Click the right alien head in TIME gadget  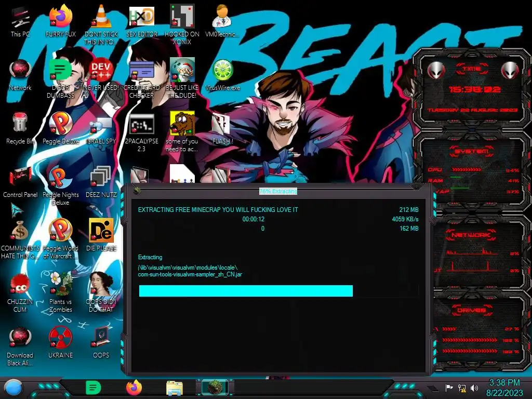510,70
